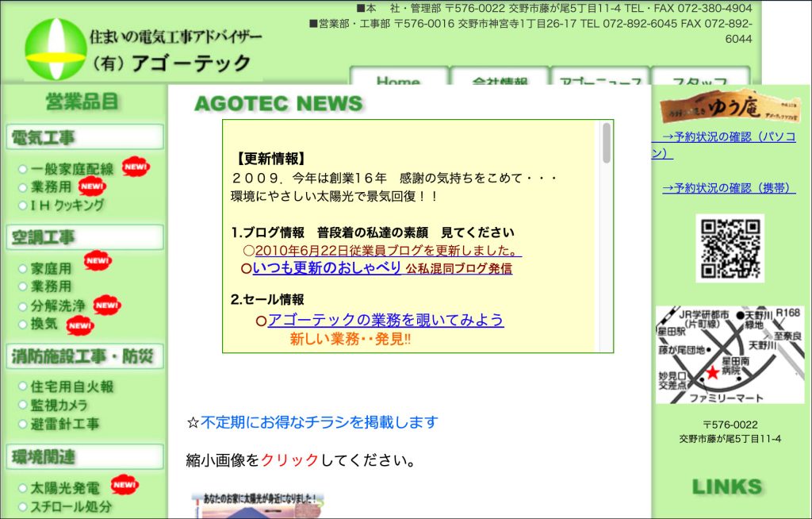
Task: Click the QR code image
Action: coord(730,248)
